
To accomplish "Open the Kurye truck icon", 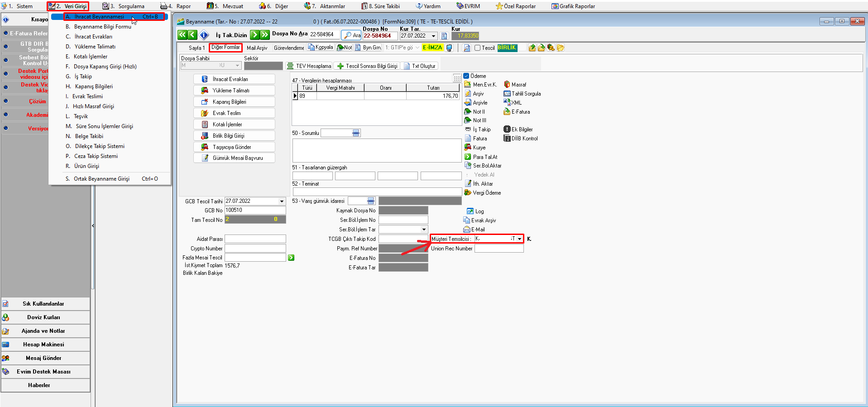I will [468, 148].
